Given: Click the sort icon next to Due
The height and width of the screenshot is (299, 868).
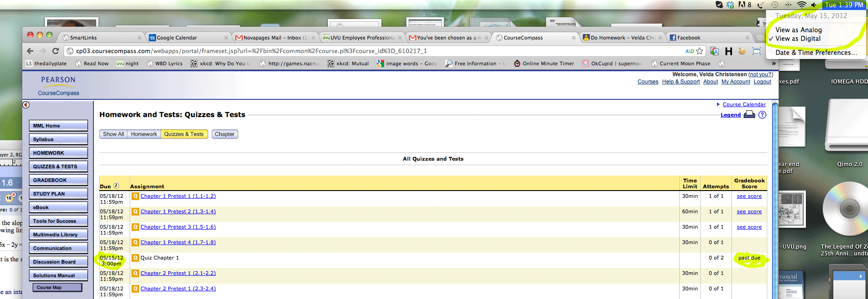Looking at the screenshot, I should click(x=116, y=186).
